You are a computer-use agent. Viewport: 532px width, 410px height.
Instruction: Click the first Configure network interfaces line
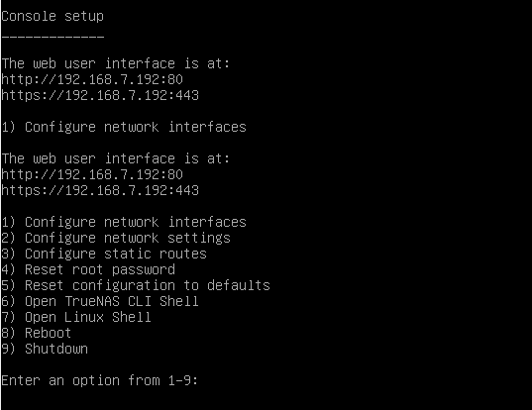coord(124,127)
